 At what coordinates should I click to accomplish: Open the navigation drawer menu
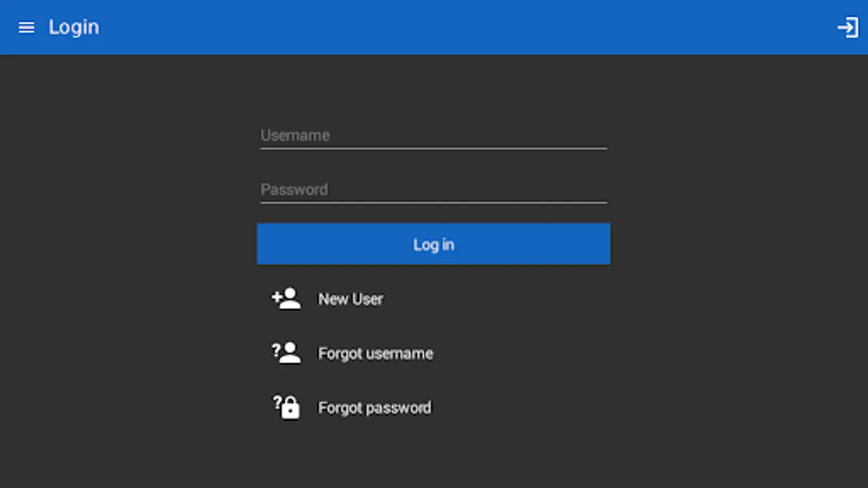coord(26,27)
